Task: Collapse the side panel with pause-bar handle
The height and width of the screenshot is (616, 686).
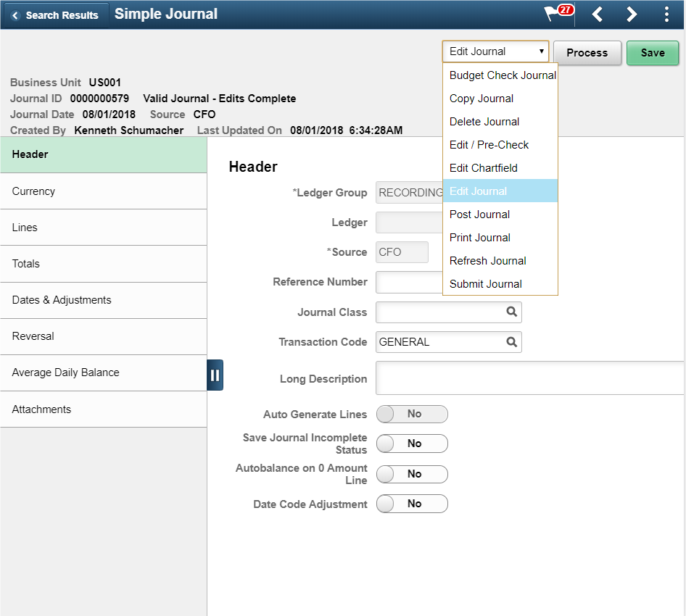Action: 215,375
